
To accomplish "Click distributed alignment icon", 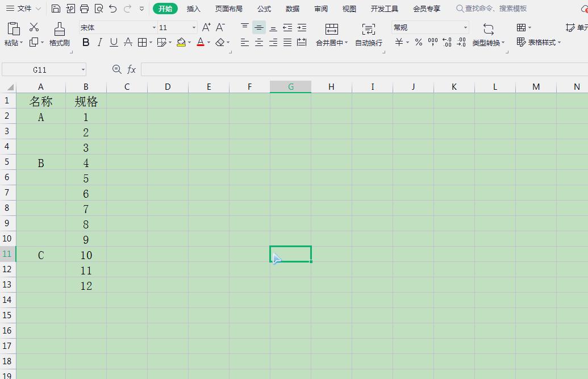I will (x=302, y=43).
